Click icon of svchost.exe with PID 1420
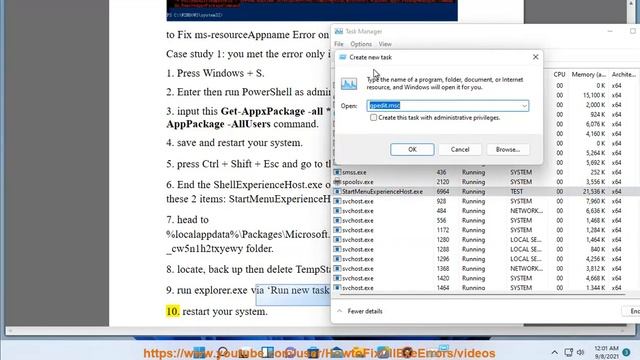This screenshot has height=360, width=640. [x=337, y=278]
